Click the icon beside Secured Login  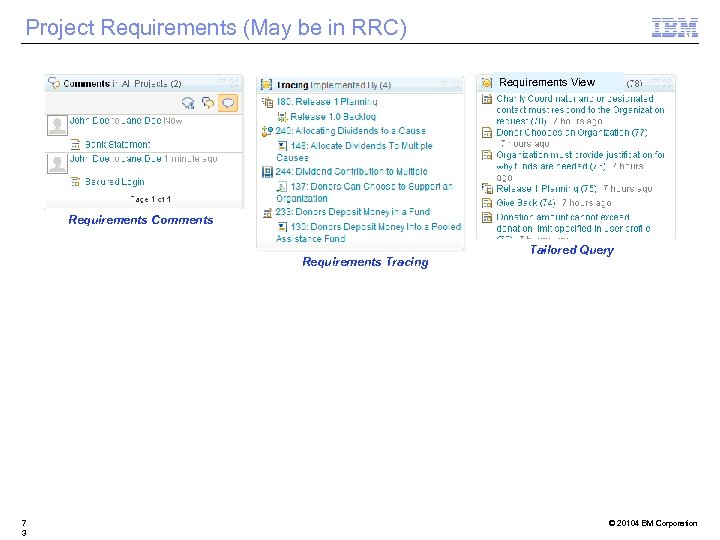coord(75,182)
